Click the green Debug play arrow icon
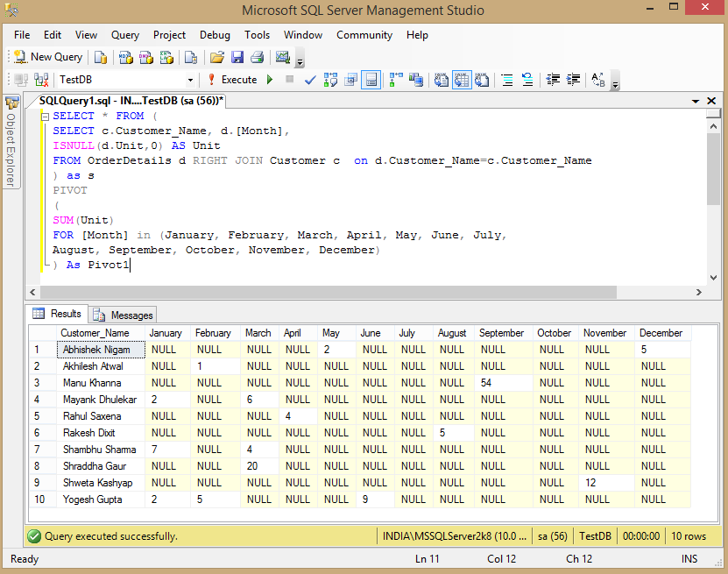728x574 pixels. pos(270,80)
